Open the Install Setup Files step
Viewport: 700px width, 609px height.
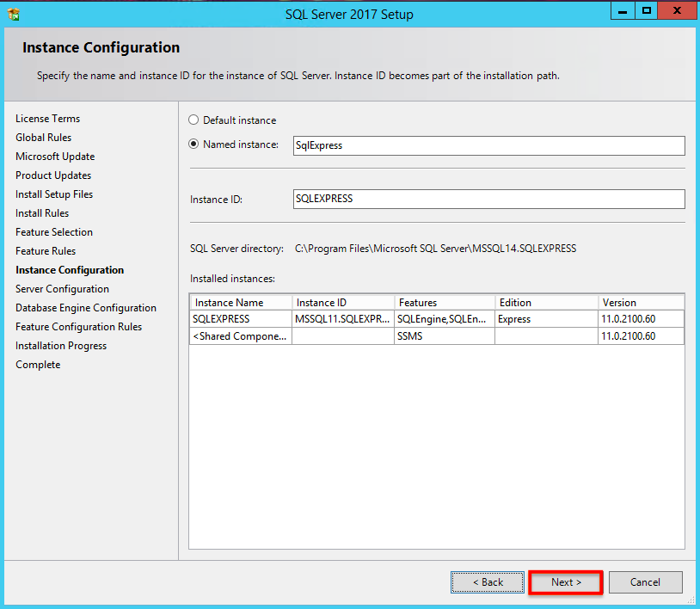(54, 194)
